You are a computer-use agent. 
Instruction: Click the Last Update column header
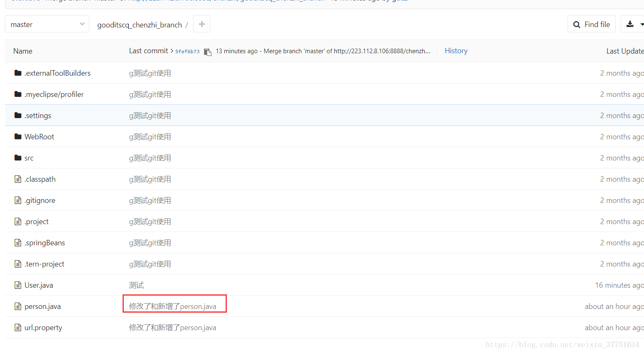[625, 51]
